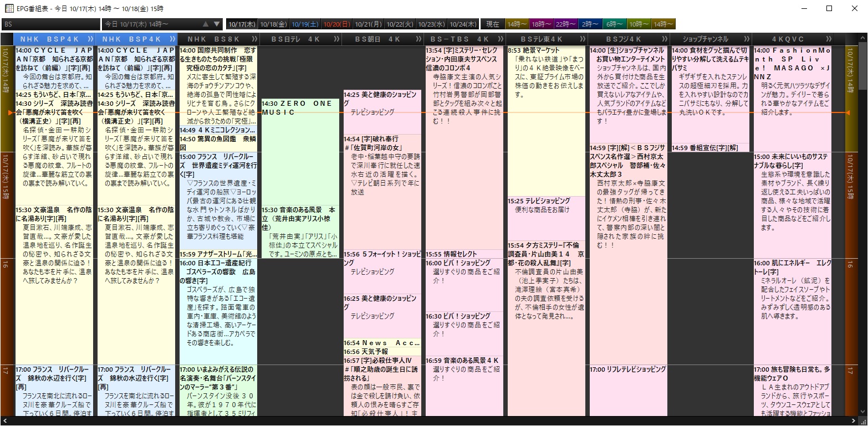Select the red 10/20(日) date tab
868x426 pixels.
(x=336, y=24)
